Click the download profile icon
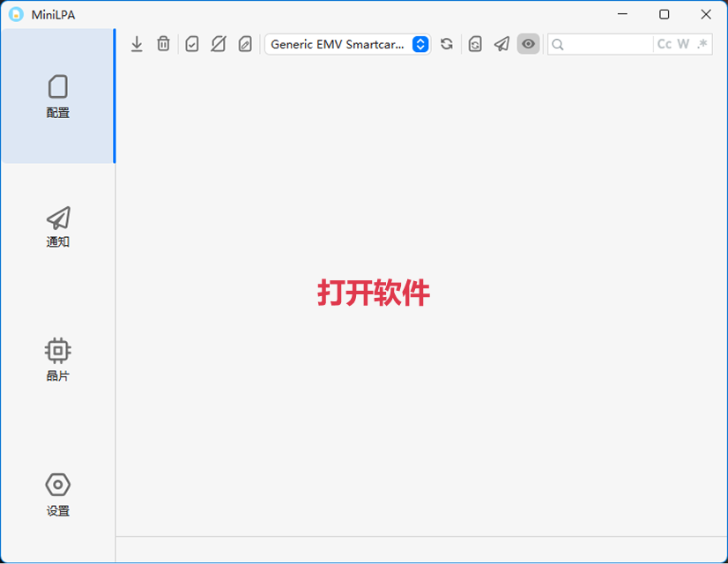Viewport: 728px width, 564px height. coord(137,44)
